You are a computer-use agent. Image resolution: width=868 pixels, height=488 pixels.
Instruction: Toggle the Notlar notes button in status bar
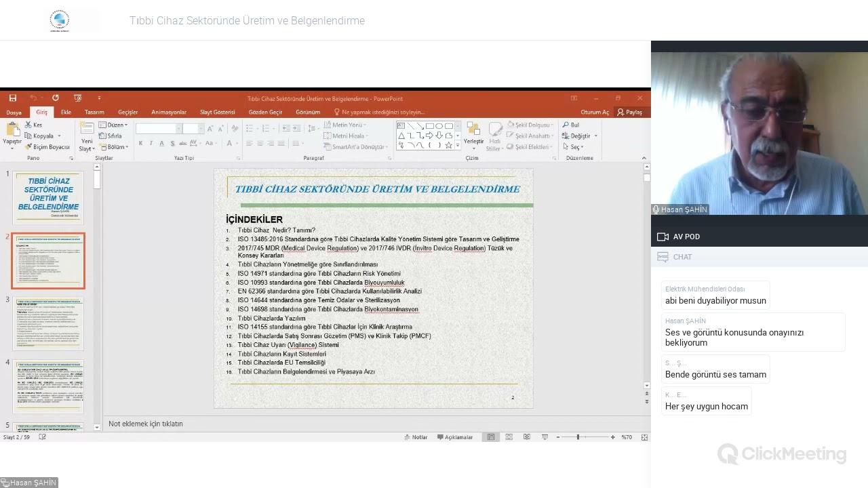point(416,437)
